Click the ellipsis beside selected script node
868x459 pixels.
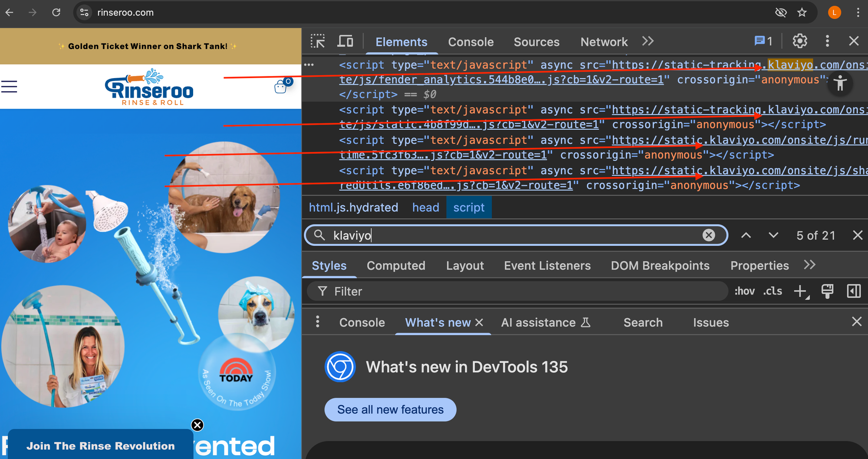point(309,65)
